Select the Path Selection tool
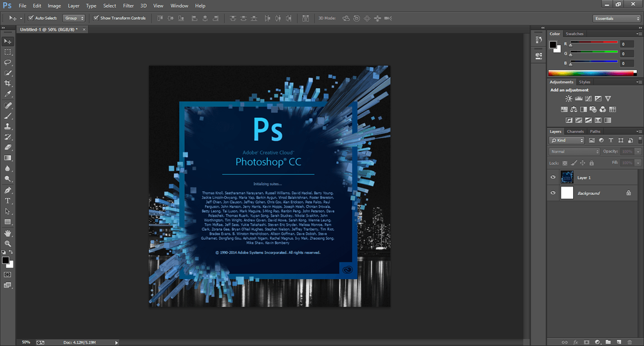Image resolution: width=644 pixels, height=346 pixels. (x=7, y=212)
